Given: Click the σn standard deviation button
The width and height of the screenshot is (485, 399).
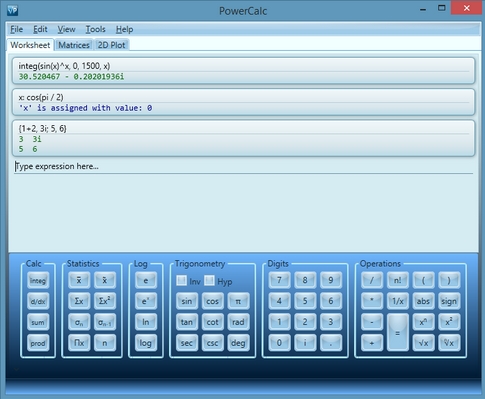Looking at the screenshot, I should [79, 322].
